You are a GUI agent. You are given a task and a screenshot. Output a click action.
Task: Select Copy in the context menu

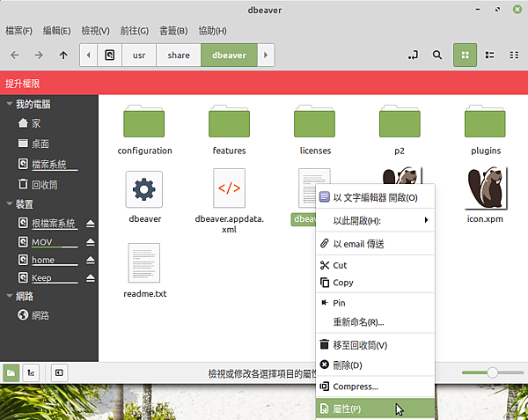coord(376,283)
